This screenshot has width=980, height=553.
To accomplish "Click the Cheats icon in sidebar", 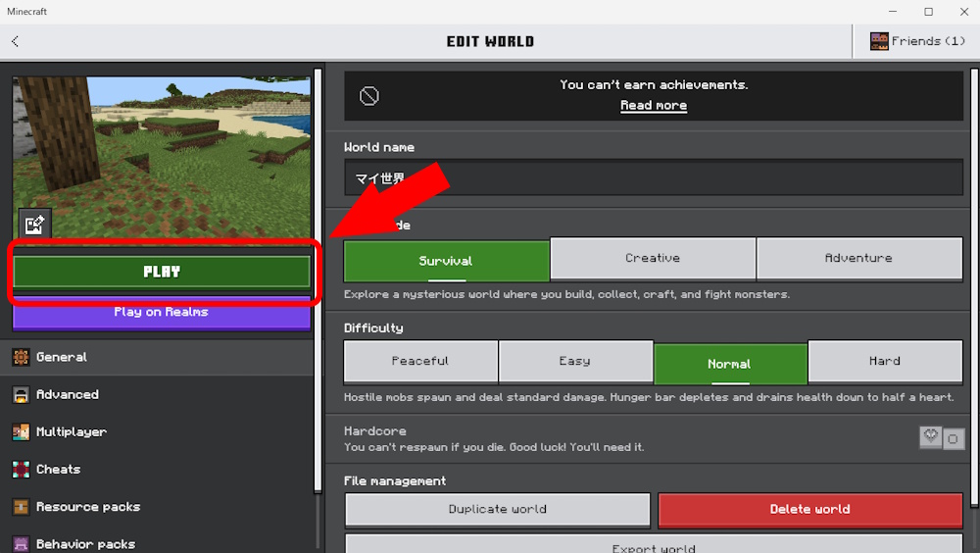I will pos(22,470).
